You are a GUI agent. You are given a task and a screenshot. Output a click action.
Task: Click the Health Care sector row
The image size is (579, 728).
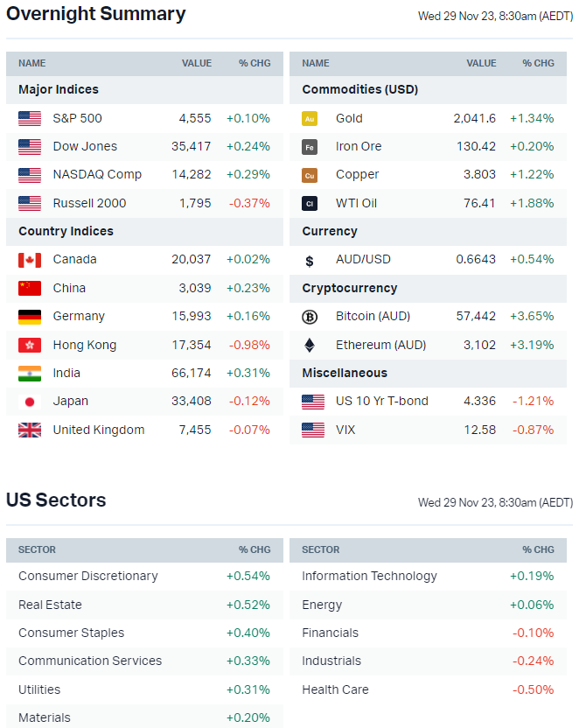tap(335, 689)
